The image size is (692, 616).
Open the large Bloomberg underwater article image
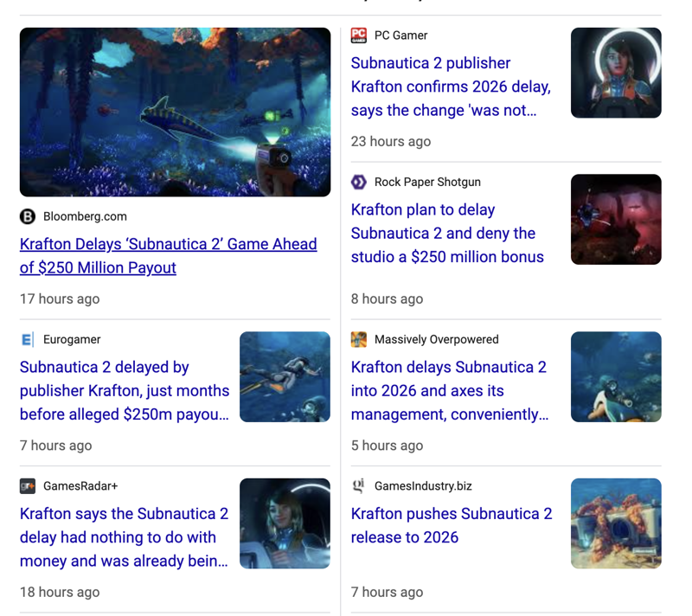coord(176,112)
